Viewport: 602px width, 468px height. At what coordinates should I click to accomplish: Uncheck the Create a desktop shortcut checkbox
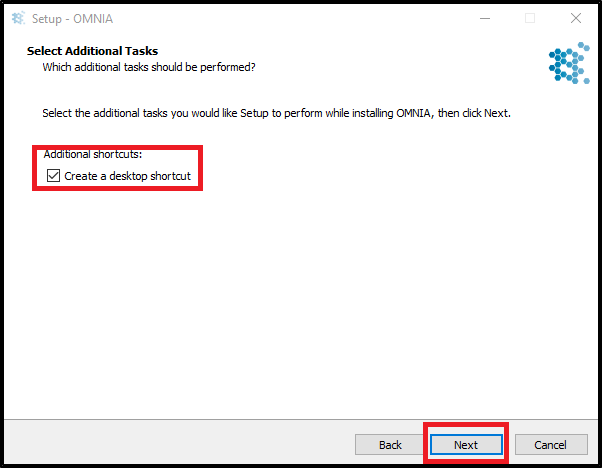pyautogui.click(x=53, y=175)
